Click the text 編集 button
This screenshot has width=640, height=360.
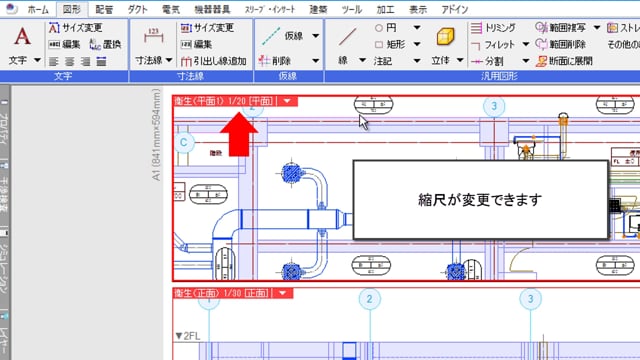point(64,44)
